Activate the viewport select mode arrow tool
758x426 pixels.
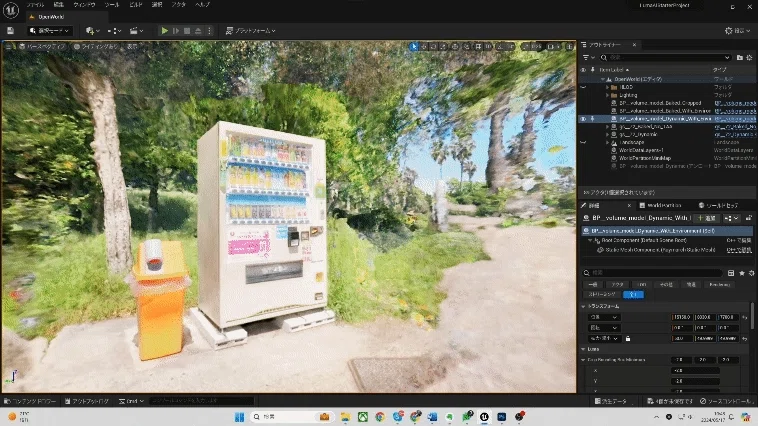(x=413, y=46)
